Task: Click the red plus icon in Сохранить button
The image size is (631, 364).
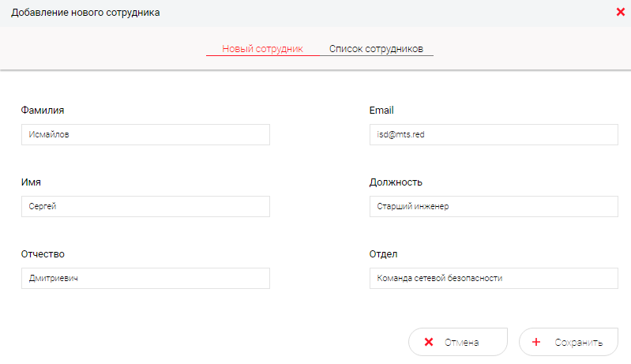Action: [x=537, y=343]
